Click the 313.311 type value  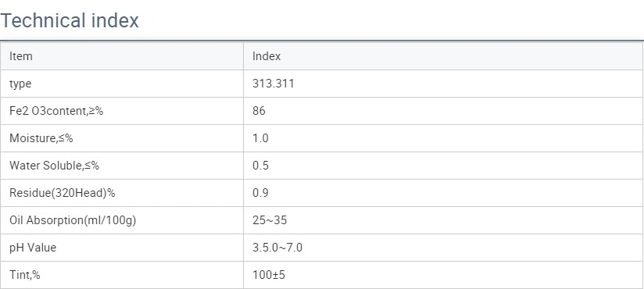click(x=274, y=84)
